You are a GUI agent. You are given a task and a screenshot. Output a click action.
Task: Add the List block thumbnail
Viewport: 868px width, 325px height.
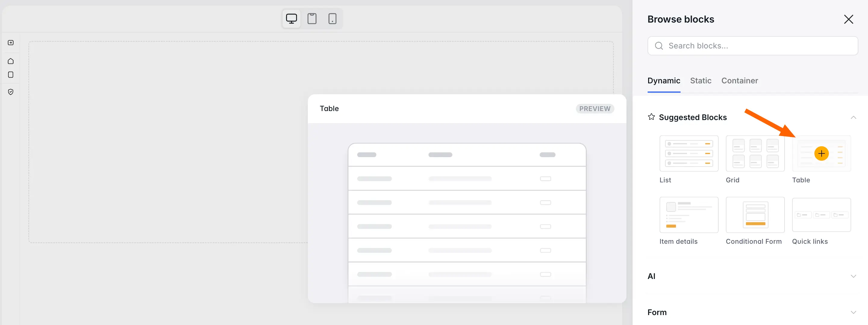tap(688, 153)
